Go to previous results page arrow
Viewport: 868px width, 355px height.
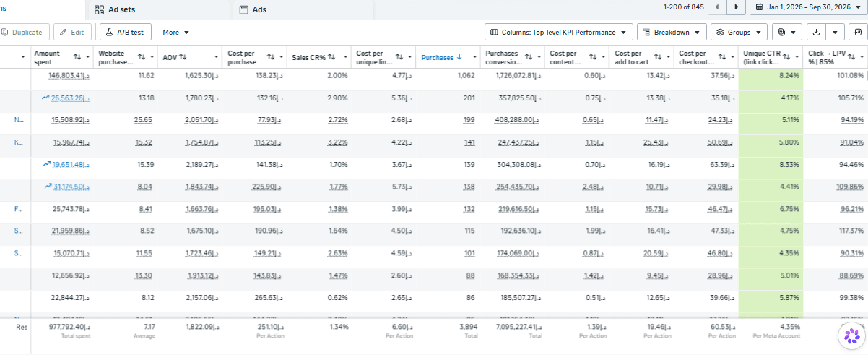(717, 7)
